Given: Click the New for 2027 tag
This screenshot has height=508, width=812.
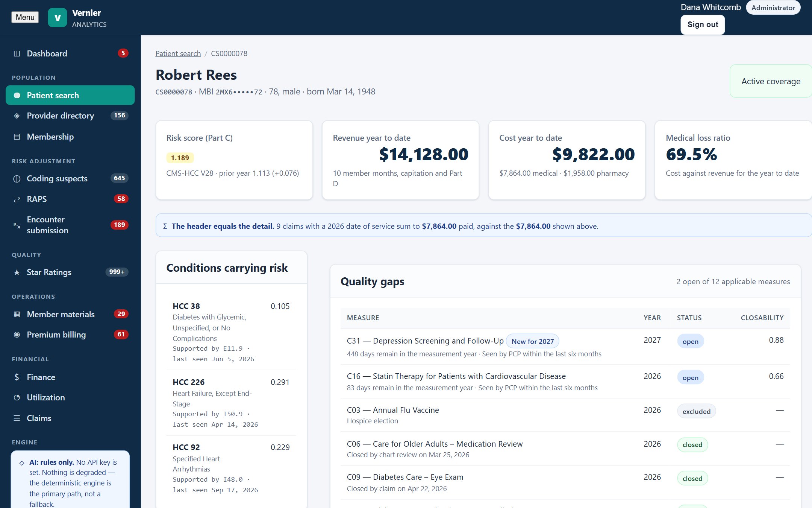Looking at the screenshot, I should click(533, 341).
